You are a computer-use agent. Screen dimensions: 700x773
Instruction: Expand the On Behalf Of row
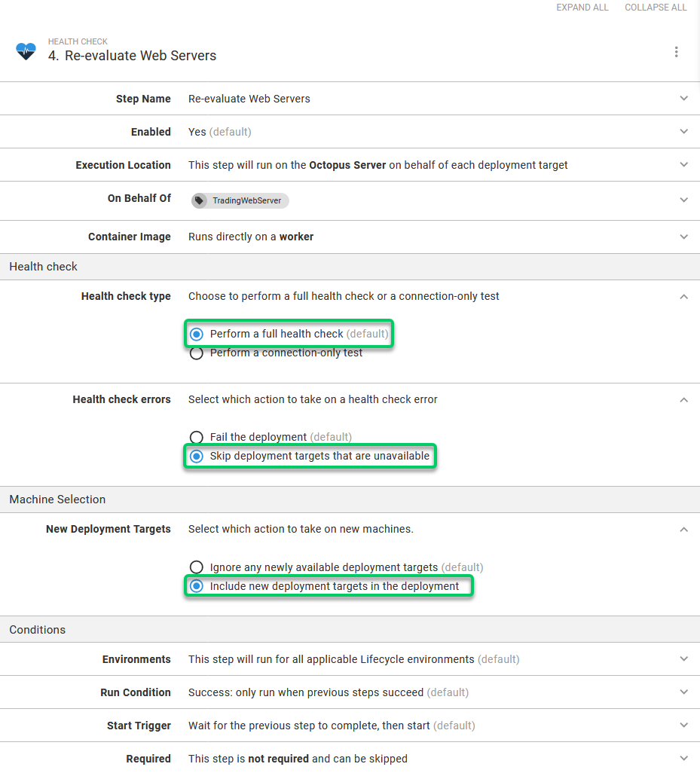683,200
